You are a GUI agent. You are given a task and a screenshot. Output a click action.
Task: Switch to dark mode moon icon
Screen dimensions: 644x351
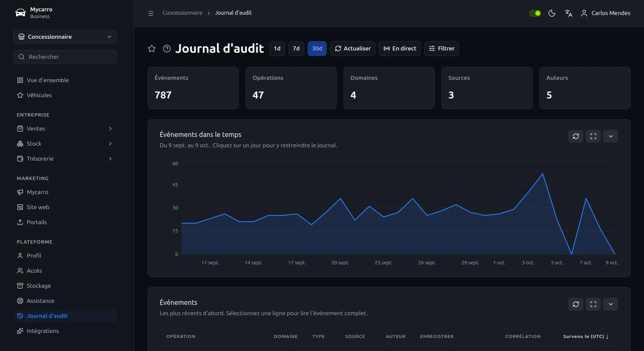(552, 13)
